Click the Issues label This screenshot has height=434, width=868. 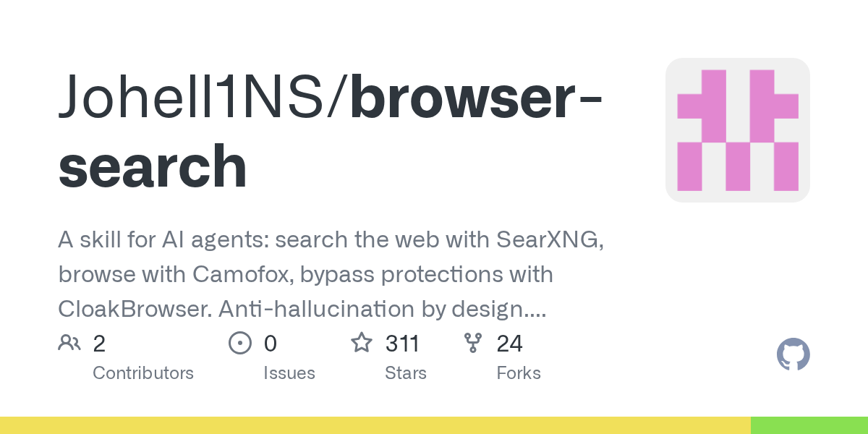[x=289, y=373]
